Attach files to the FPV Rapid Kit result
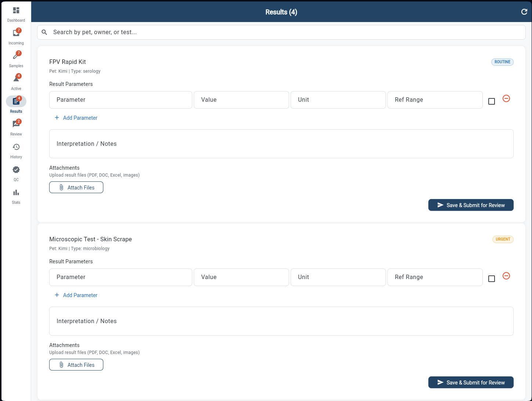The width and height of the screenshot is (532, 401). [76, 187]
